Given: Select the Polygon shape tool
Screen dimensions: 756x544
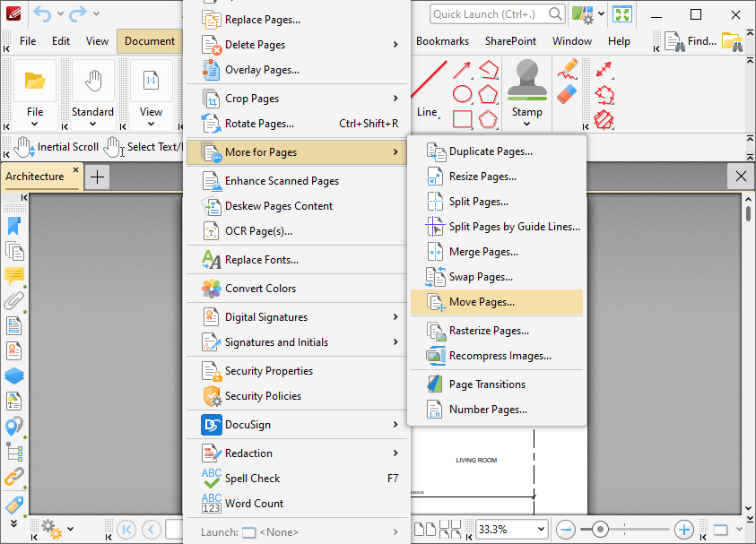Looking at the screenshot, I should click(488, 94).
